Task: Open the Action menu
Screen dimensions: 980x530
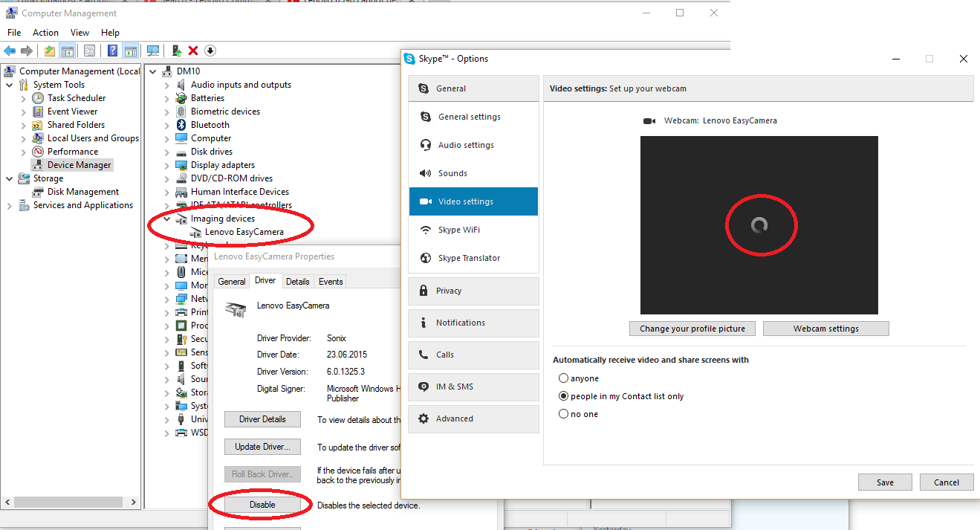Action: coord(45,33)
